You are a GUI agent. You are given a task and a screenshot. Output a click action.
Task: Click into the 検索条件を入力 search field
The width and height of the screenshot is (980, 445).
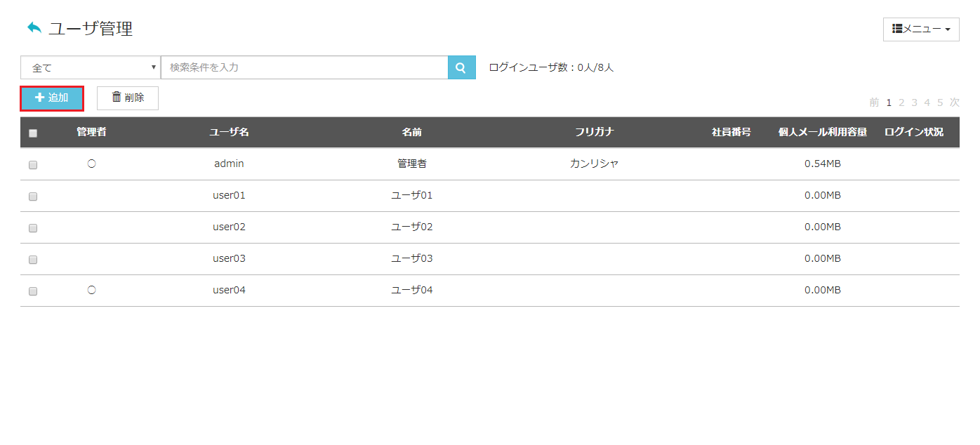point(305,67)
